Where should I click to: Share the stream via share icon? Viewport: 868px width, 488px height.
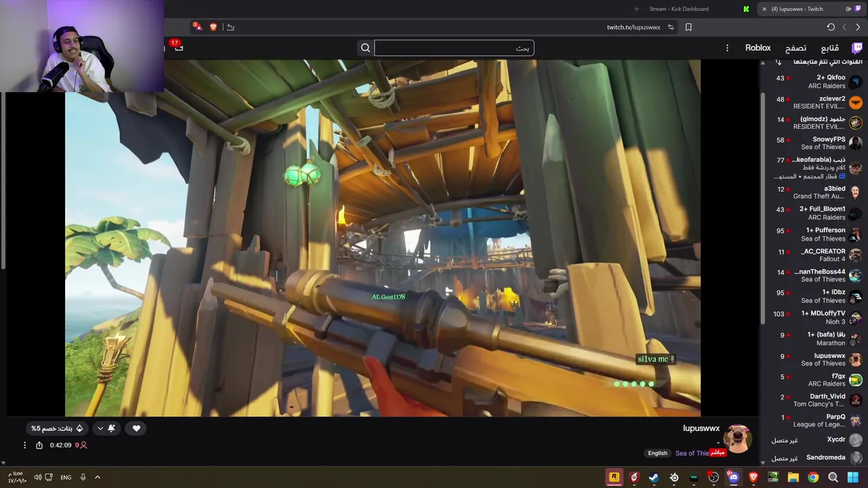[39, 445]
